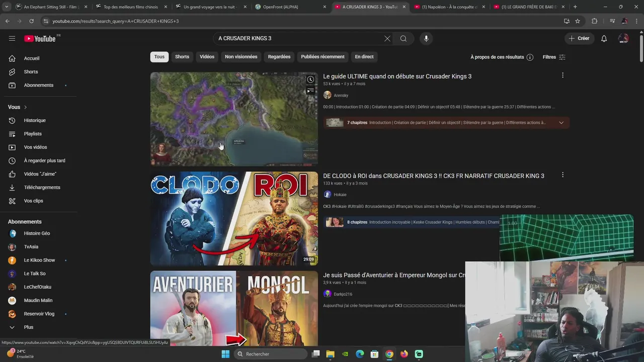Select the Regardées filter chip
644x362 pixels.
tap(279, 57)
